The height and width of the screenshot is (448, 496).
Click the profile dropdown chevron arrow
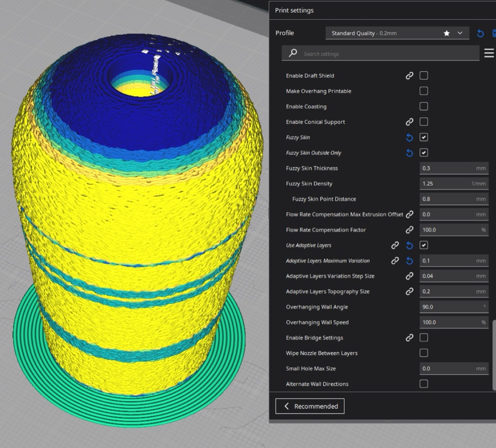coord(460,33)
